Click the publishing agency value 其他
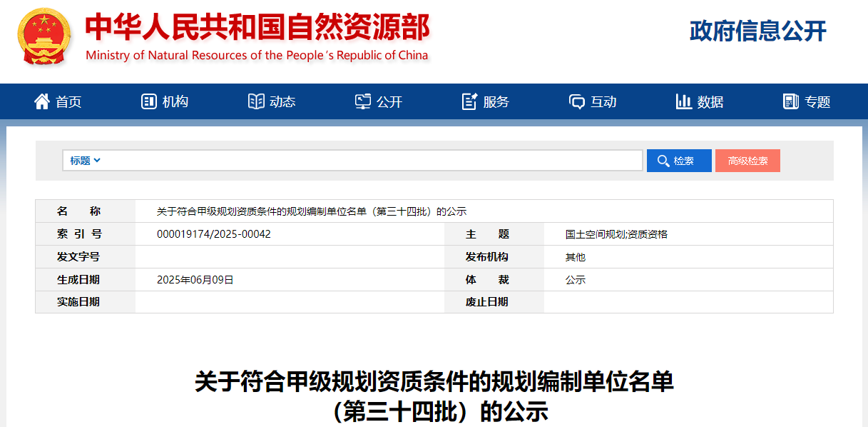 576,257
